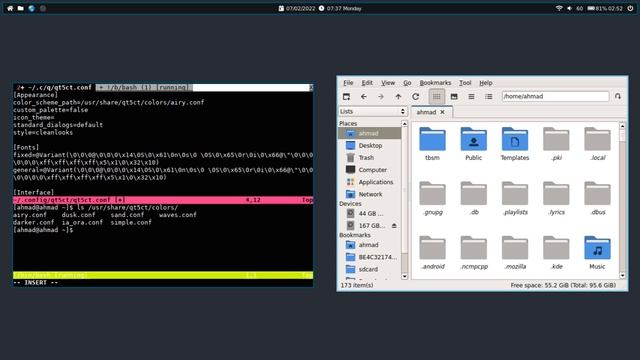Open the sdcard bookmark
The width and height of the screenshot is (640, 360).
point(370,269)
